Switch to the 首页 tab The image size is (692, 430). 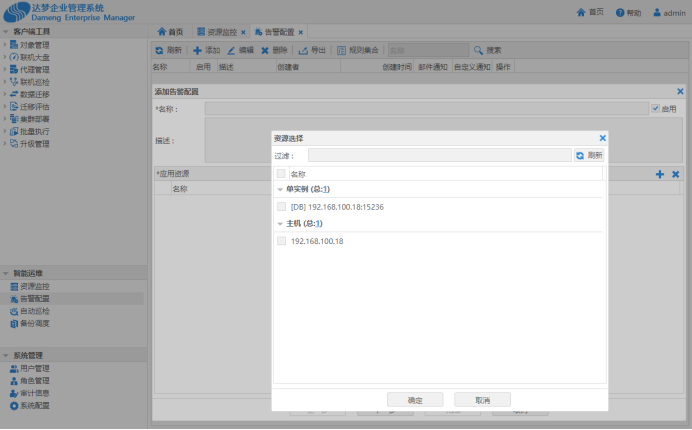click(x=170, y=32)
